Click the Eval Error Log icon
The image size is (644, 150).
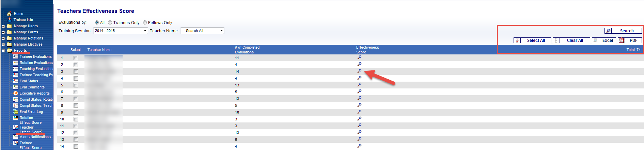(x=16, y=112)
